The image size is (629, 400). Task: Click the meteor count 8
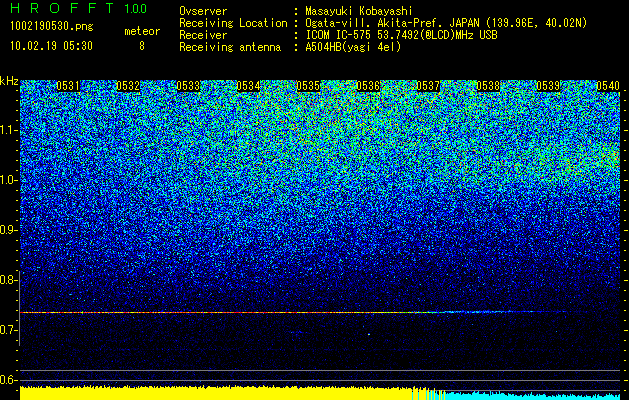pos(142,46)
